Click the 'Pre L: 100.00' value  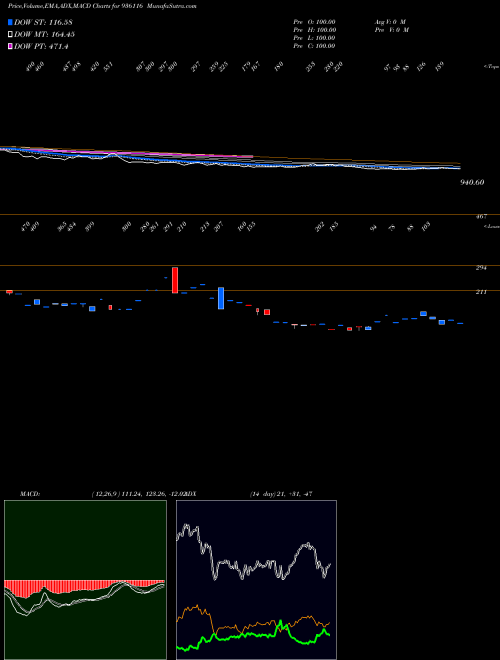point(314,38)
